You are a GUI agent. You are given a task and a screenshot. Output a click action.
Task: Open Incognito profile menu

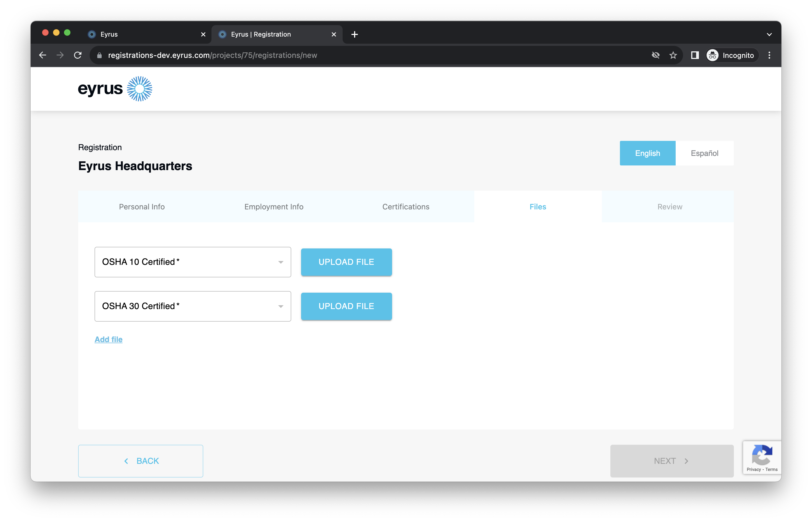pyautogui.click(x=732, y=55)
